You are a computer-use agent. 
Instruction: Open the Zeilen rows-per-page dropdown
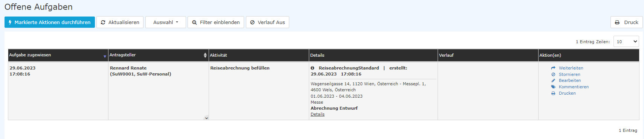(x=626, y=42)
